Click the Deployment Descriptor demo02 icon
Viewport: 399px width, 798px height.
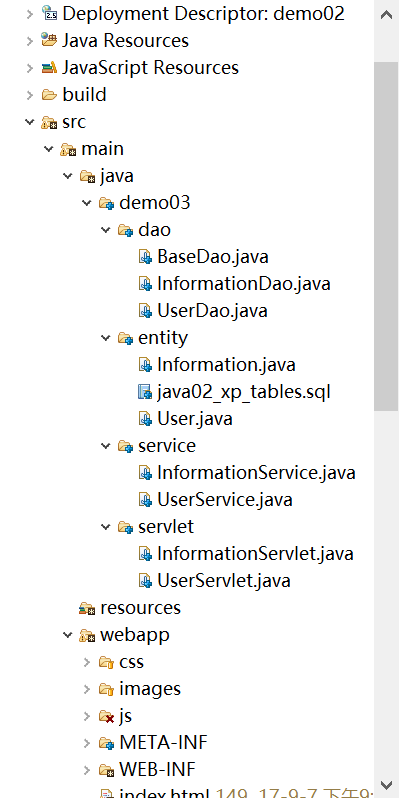49,13
